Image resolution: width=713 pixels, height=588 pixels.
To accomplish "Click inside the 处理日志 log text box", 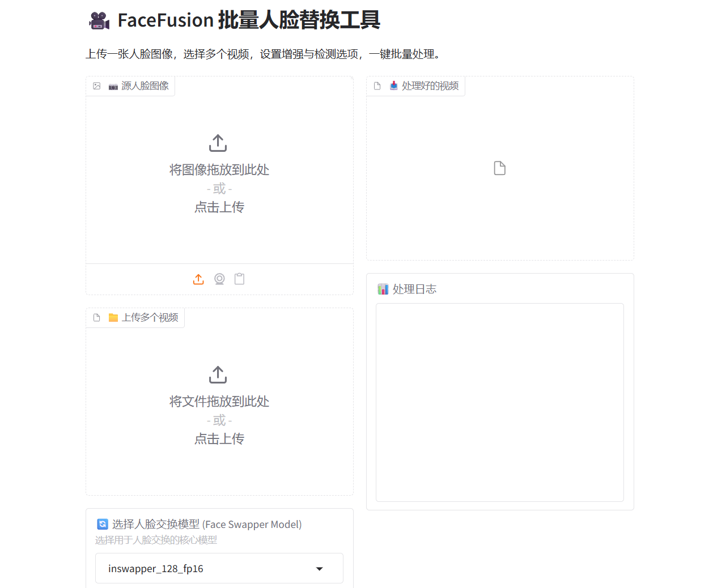I will [499, 402].
